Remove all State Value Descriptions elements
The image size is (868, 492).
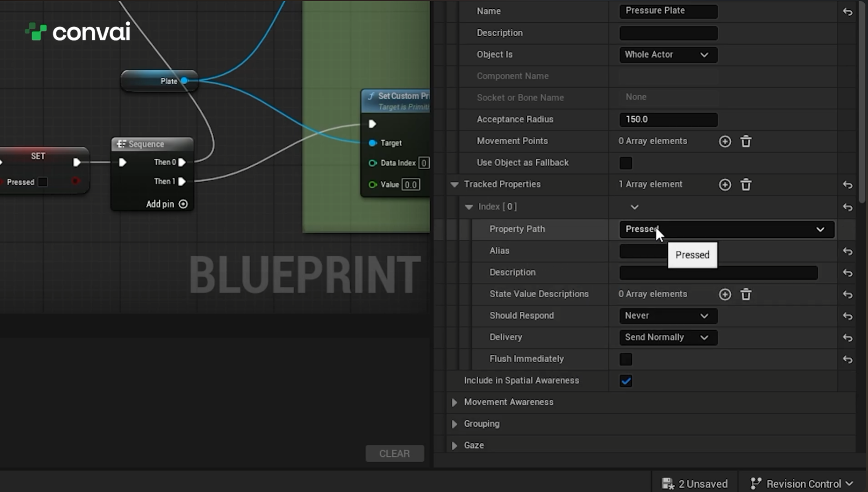tap(746, 295)
